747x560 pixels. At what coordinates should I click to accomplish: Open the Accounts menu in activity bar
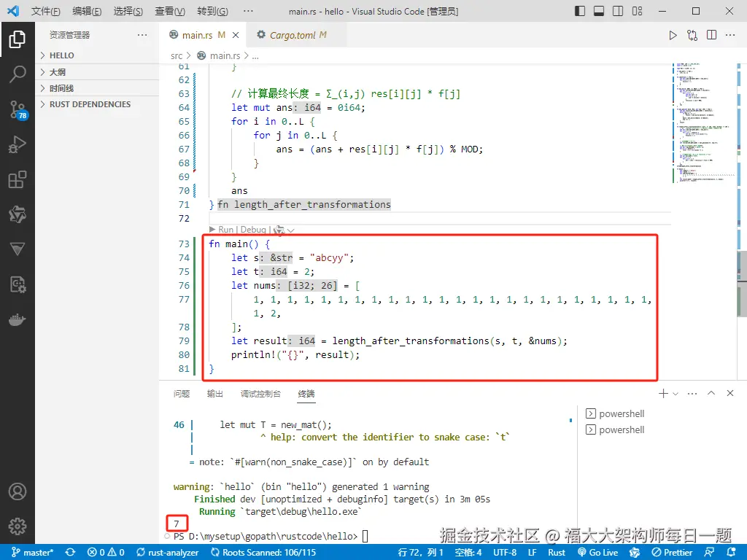(x=18, y=491)
